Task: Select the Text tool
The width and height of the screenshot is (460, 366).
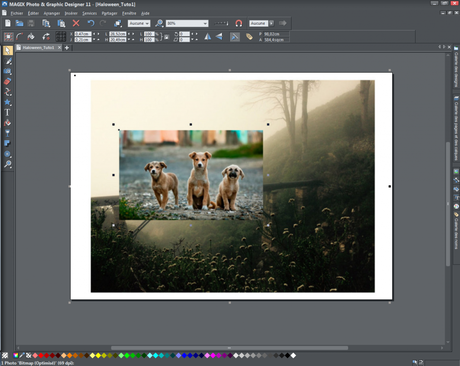Action: coord(8,113)
